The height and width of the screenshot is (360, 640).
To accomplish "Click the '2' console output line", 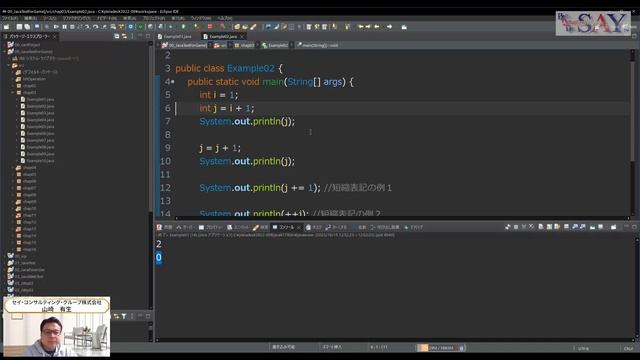I will 159,244.
